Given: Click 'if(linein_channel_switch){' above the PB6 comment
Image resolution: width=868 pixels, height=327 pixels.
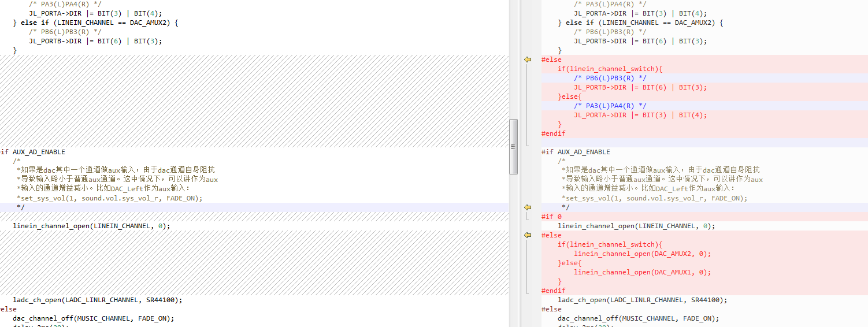Looking at the screenshot, I should (610, 69).
